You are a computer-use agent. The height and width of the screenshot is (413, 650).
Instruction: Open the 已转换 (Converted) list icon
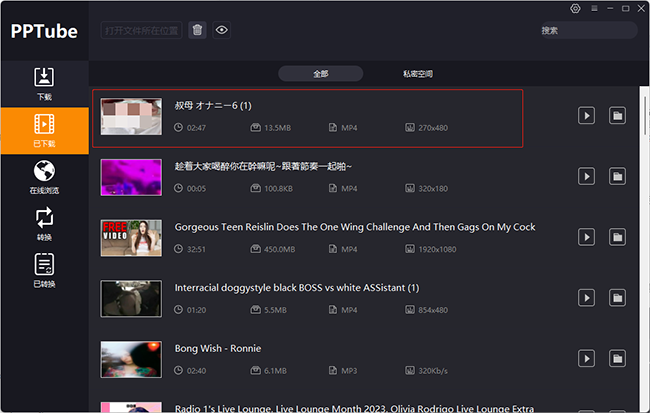point(44,269)
